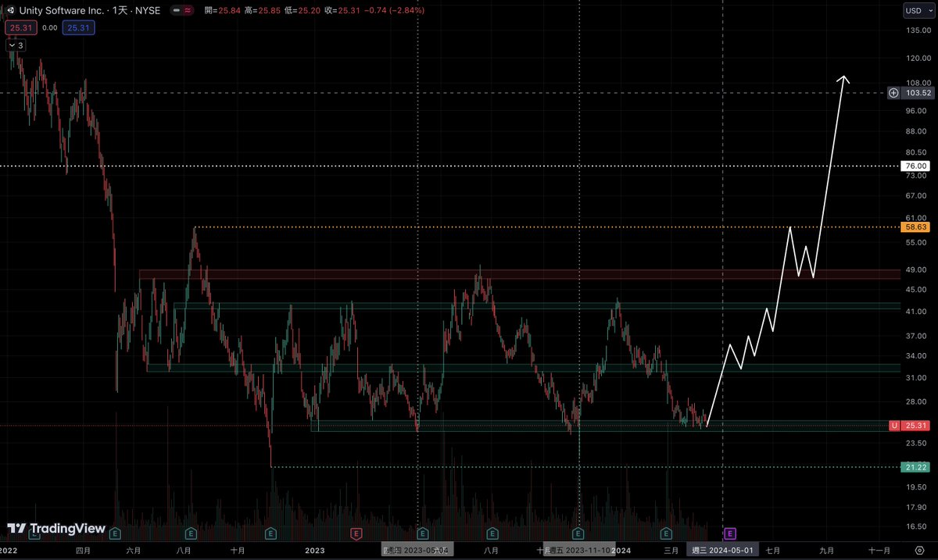Click the 十一月 label on time axis
Viewport: 938px width, 560px height.
[x=879, y=551]
